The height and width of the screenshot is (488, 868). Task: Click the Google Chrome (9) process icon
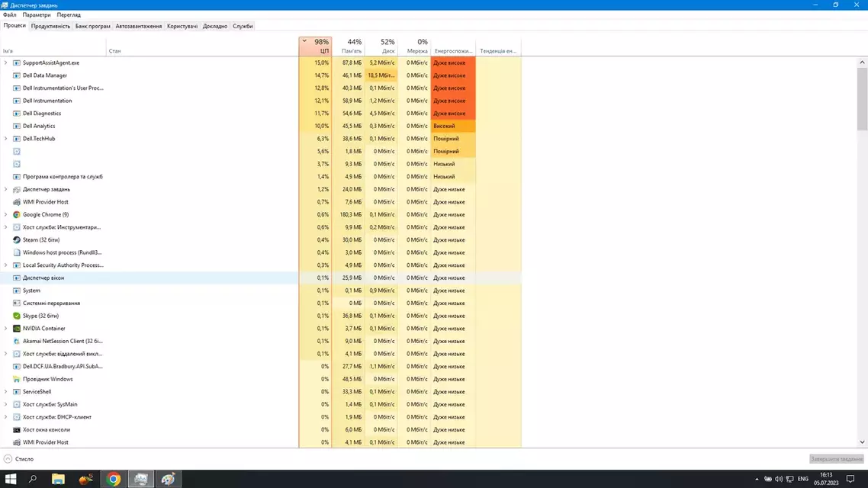point(17,215)
